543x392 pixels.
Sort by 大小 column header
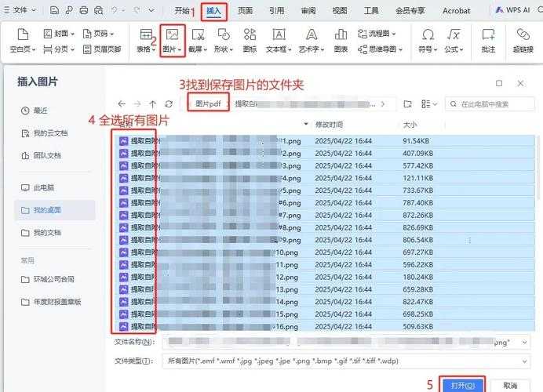[x=410, y=125]
